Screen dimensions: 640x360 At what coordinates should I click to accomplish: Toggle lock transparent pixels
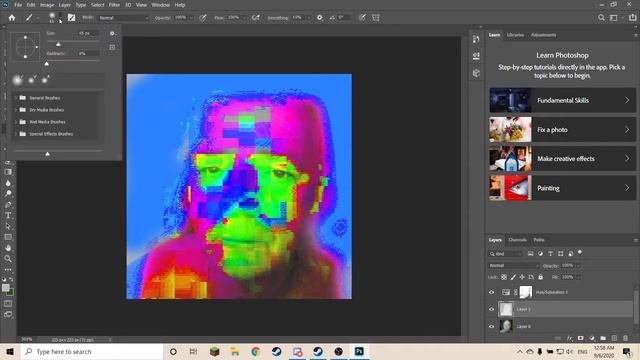pyautogui.click(x=504, y=277)
